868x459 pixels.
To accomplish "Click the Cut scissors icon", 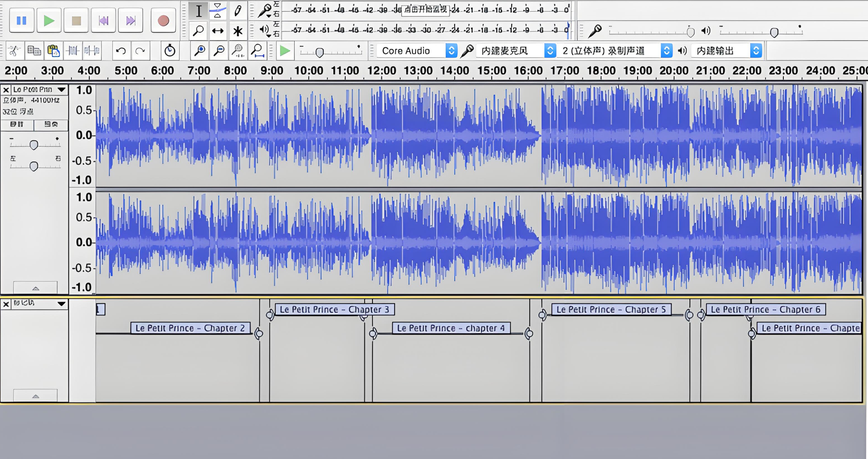I will pos(14,51).
